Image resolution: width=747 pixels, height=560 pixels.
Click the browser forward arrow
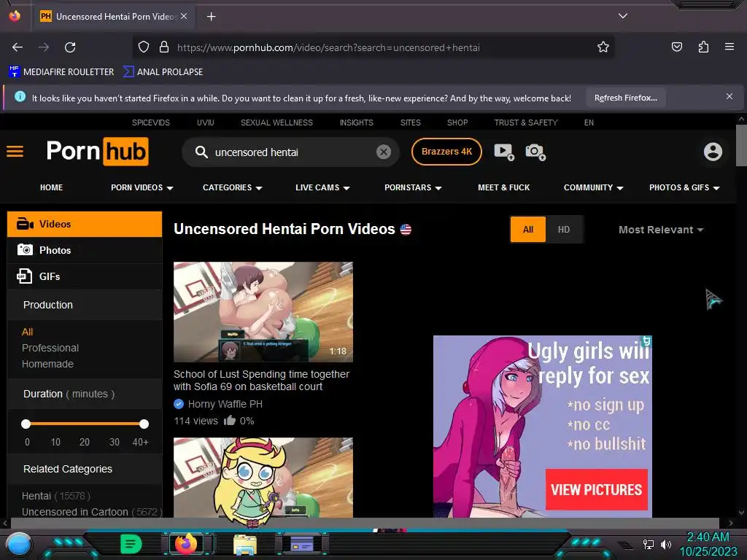pyautogui.click(x=44, y=47)
